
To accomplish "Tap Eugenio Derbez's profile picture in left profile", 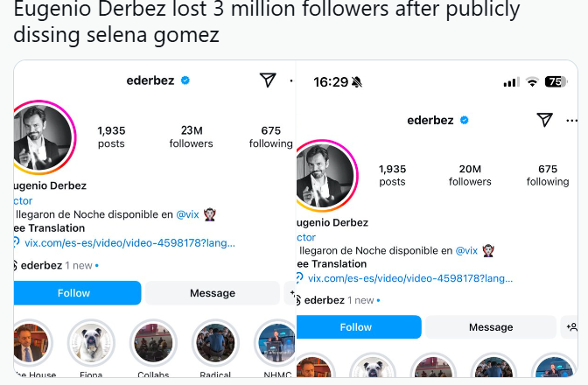I will [42, 138].
